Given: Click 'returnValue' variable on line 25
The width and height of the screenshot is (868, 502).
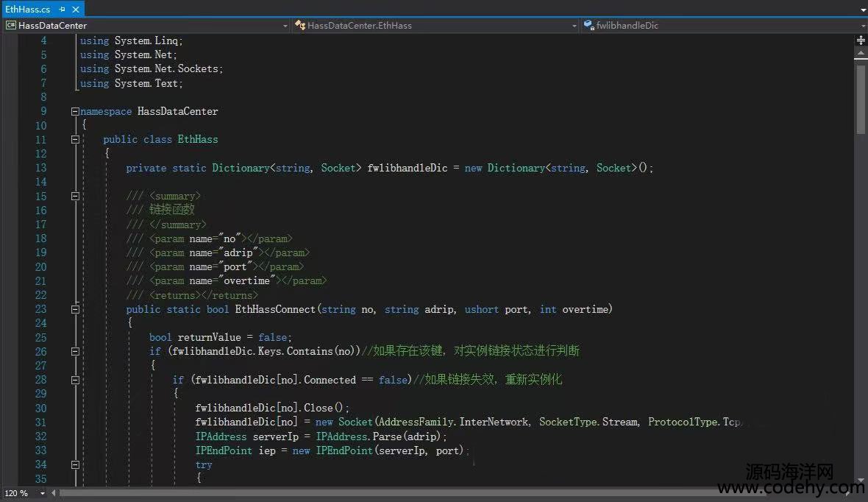Looking at the screenshot, I should (x=209, y=337).
